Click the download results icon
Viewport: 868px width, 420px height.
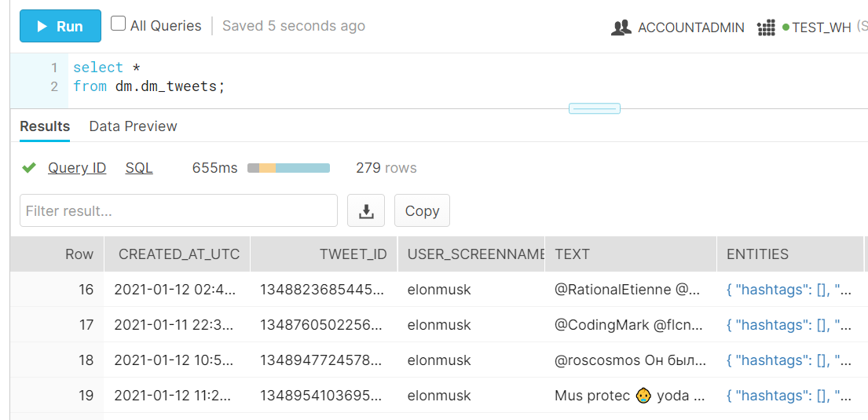point(366,211)
